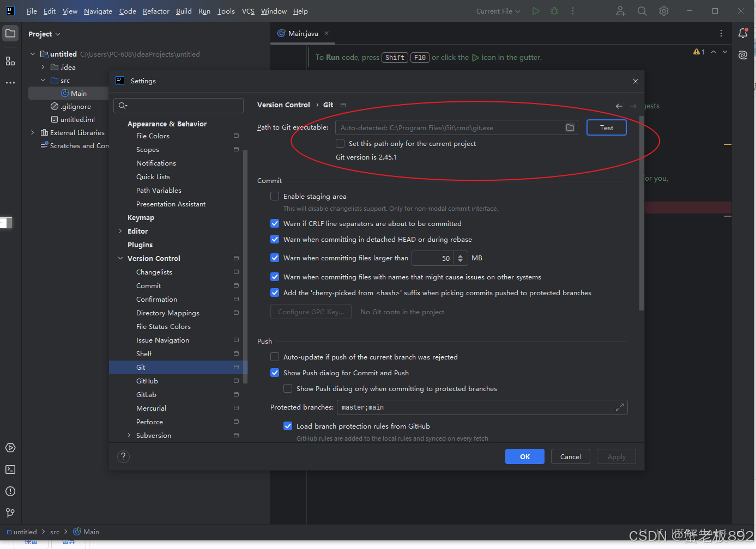Enable Auto-update if push was rejected
The width and height of the screenshot is (756, 549).
[x=275, y=357]
